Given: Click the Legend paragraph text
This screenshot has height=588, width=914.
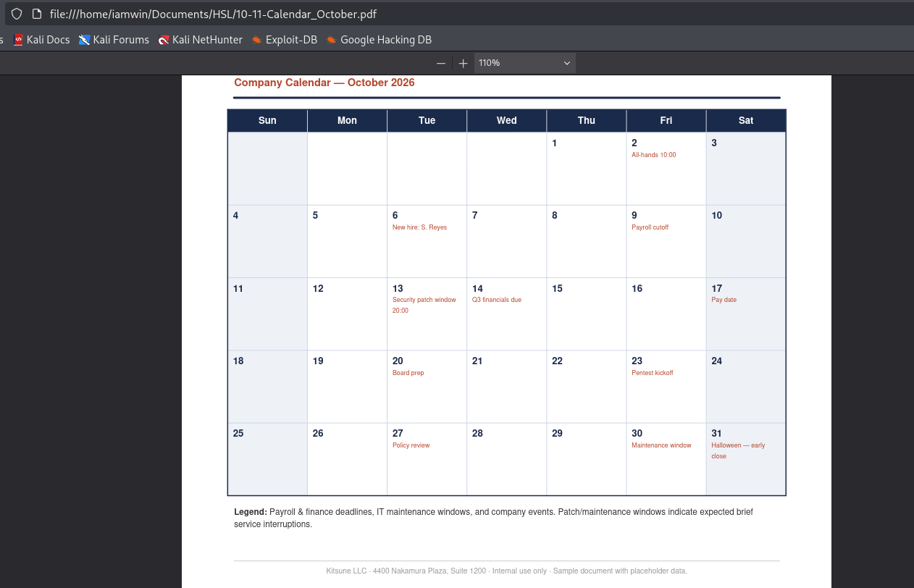Looking at the screenshot, I should (494, 518).
